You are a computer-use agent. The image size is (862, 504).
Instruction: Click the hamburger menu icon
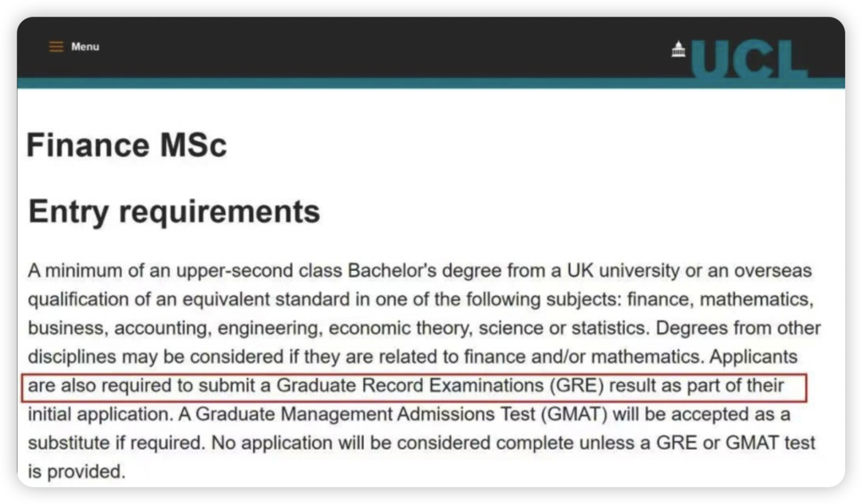pos(56,46)
